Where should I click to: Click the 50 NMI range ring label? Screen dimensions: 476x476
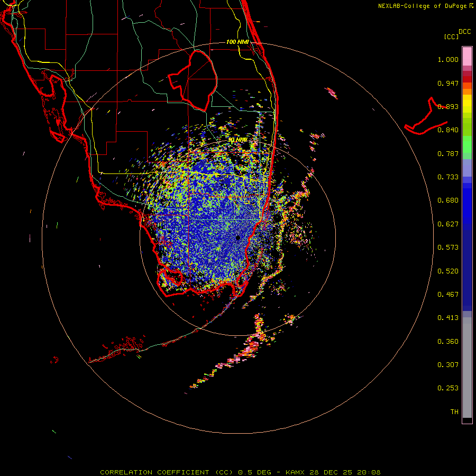237,140
